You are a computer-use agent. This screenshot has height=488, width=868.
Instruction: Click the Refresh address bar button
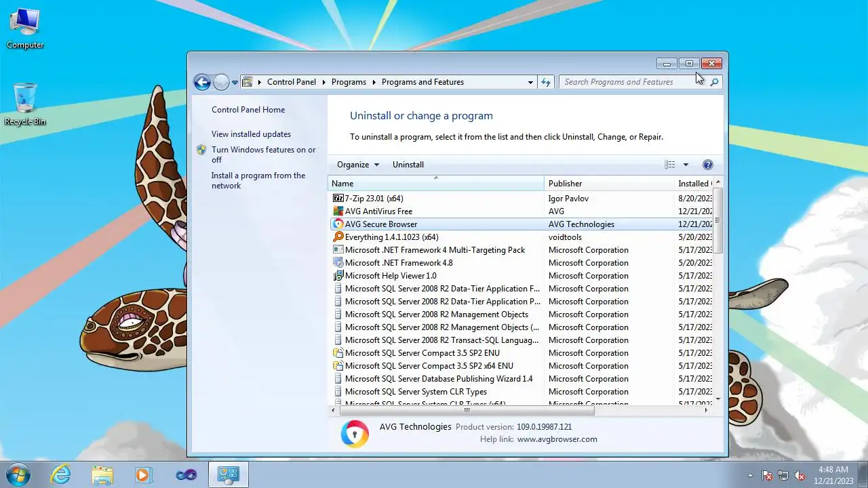pyautogui.click(x=546, y=82)
